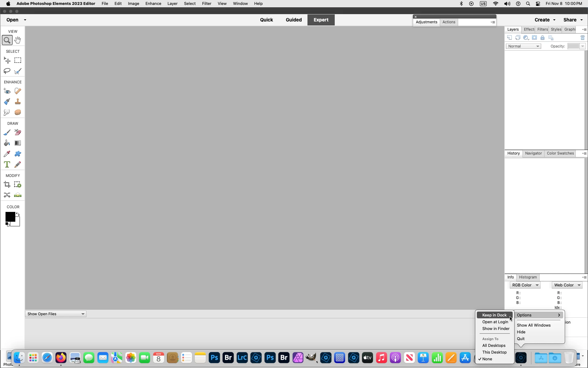Select the Horizontal Type tool
588x368 pixels.
tap(7, 165)
